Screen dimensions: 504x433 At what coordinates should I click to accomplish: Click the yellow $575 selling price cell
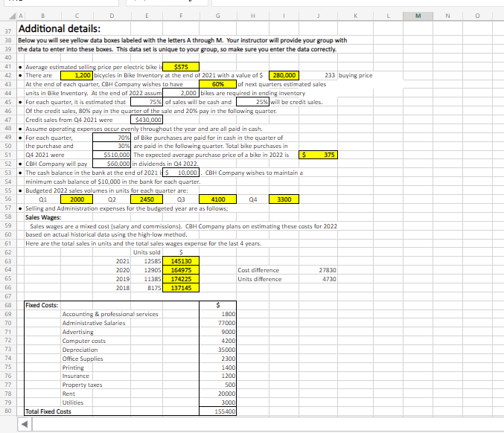tap(181, 67)
